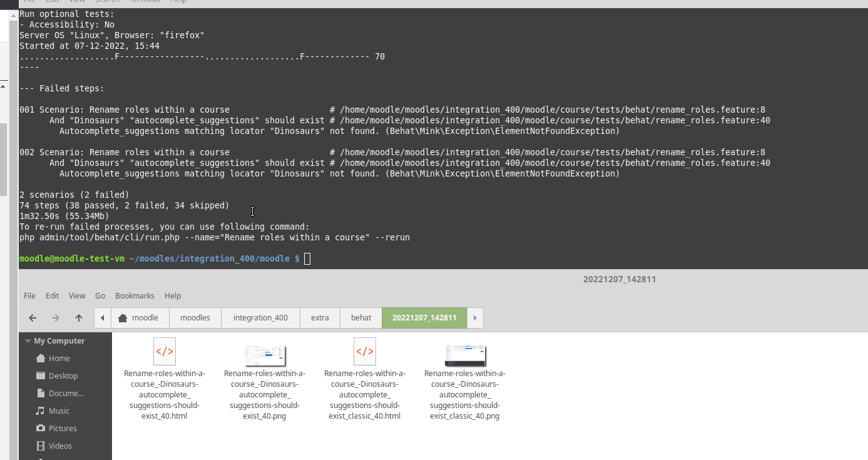Viewport: 868px width, 460px height.
Task: Click the "74 steps" summary line
Action: [125, 205]
